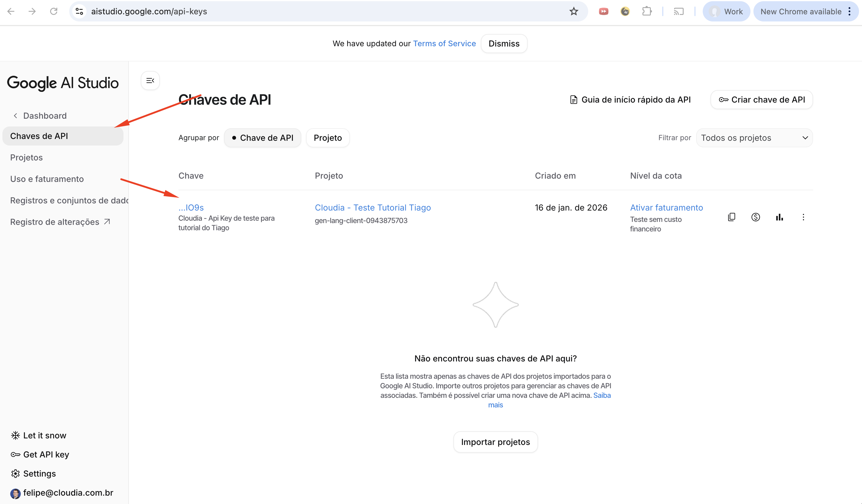Group by Chave de API
The width and height of the screenshot is (862, 504).
[x=262, y=138]
